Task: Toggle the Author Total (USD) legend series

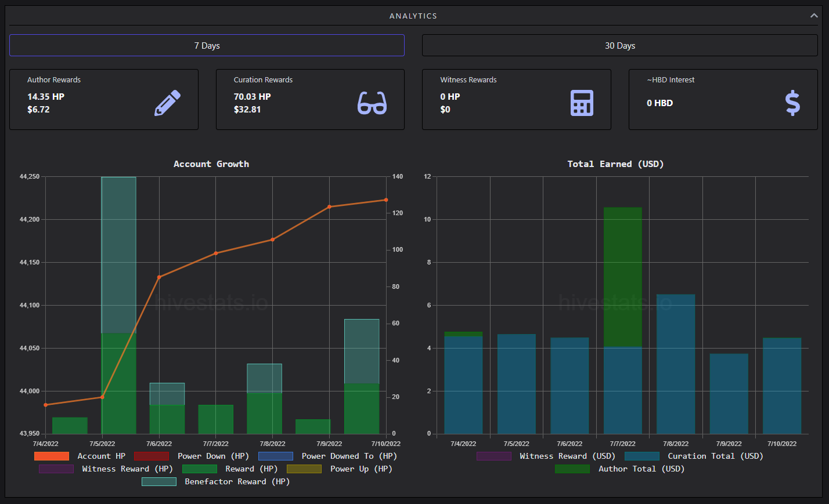Action: pos(620,469)
